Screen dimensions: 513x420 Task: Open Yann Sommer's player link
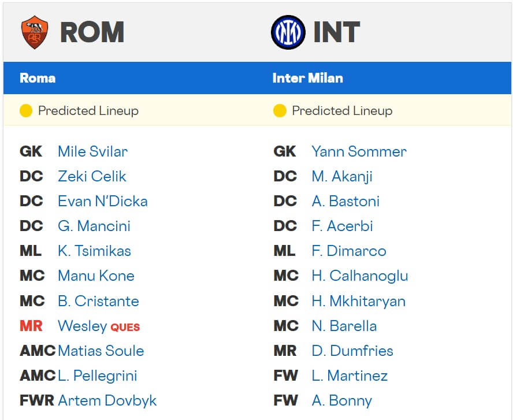359,151
